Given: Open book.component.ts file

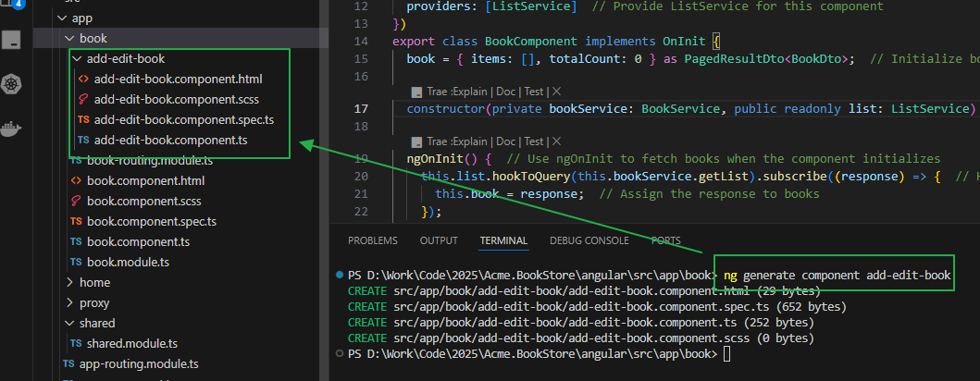Looking at the screenshot, I should click(138, 241).
